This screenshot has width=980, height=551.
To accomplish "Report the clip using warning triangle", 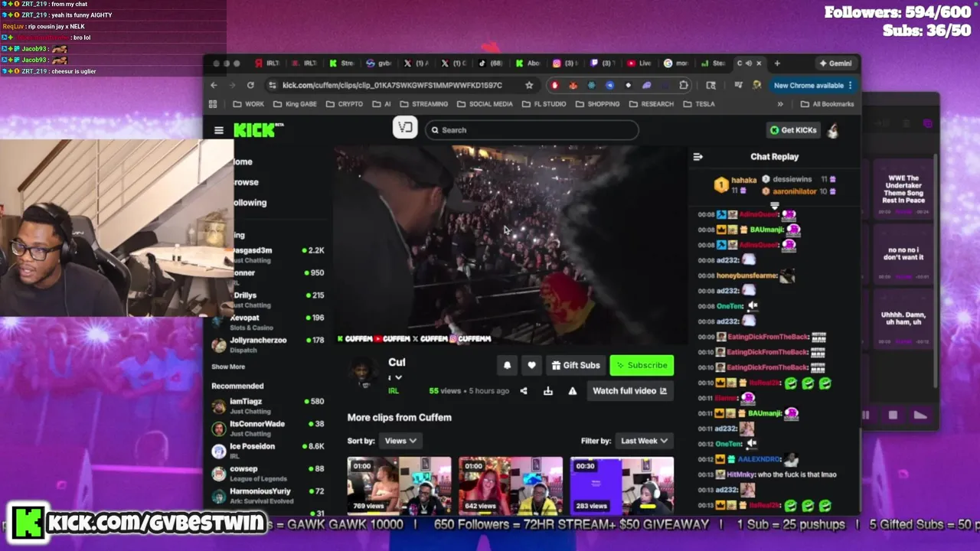I will (x=572, y=391).
